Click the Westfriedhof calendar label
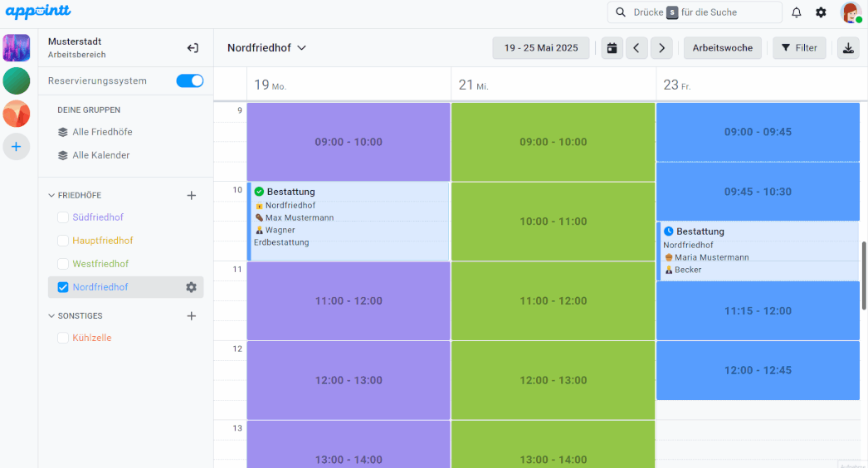Screen dimensions: 868x468 100,264
